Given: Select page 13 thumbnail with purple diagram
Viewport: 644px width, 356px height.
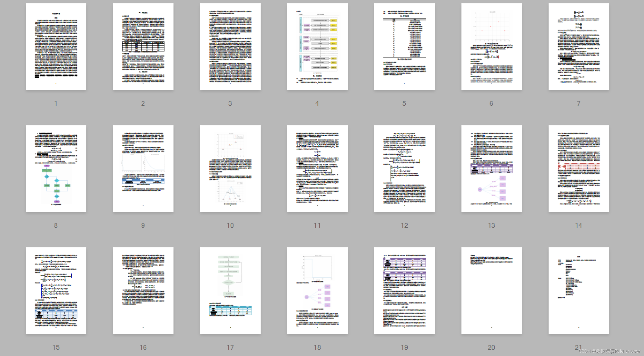Looking at the screenshot, I should pos(491,168).
